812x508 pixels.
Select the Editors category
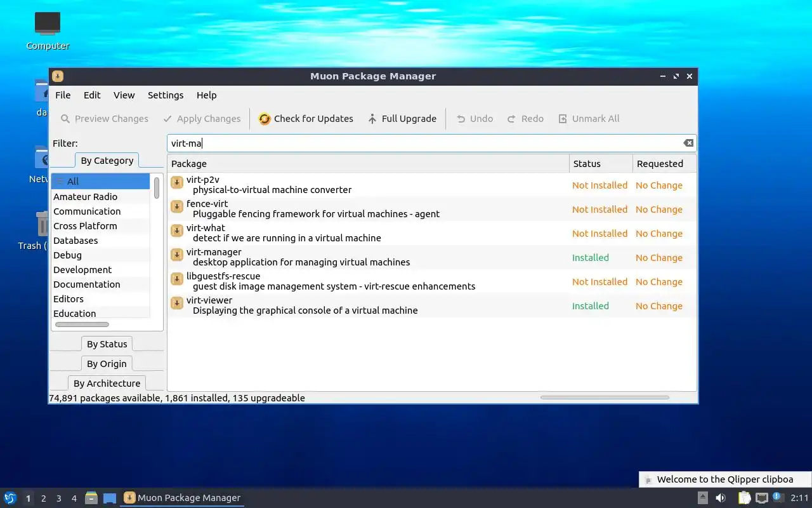[x=101, y=299]
